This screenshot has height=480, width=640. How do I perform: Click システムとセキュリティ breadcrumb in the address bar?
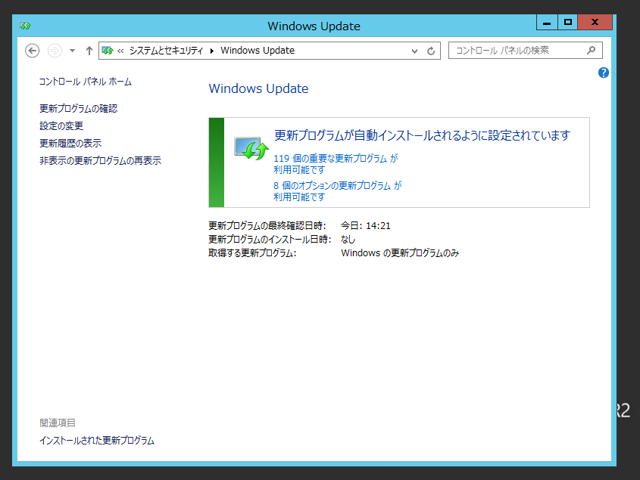(166, 51)
